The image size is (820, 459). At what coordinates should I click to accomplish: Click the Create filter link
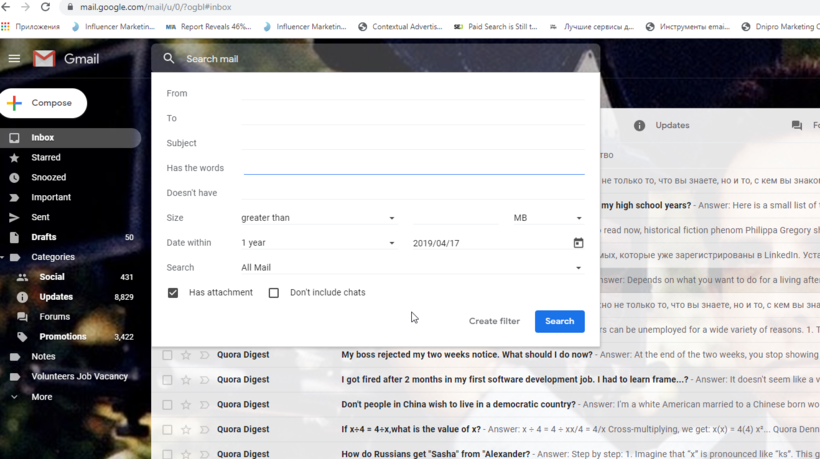pos(494,321)
